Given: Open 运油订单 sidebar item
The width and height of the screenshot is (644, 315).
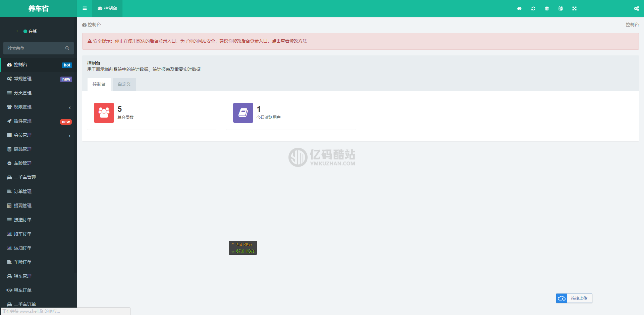Looking at the screenshot, I should 39,248.
